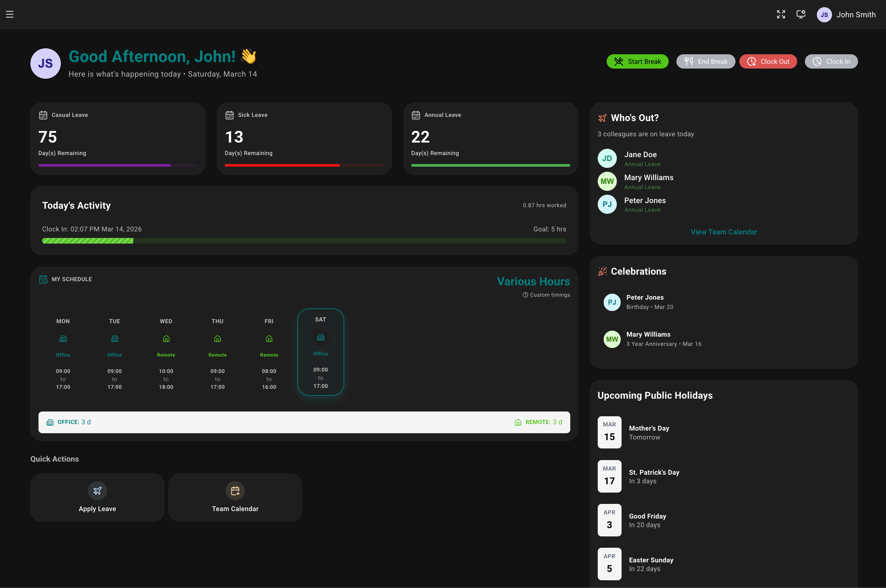Click John Smith's avatar top right
The width and height of the screenshot is (886, 588).
click(824, 14)
